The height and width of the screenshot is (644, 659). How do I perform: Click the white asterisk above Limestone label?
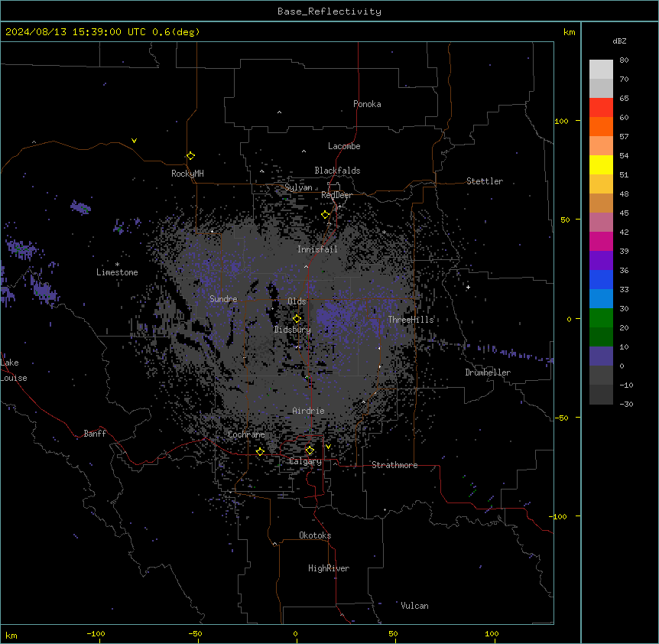(117, 265)
